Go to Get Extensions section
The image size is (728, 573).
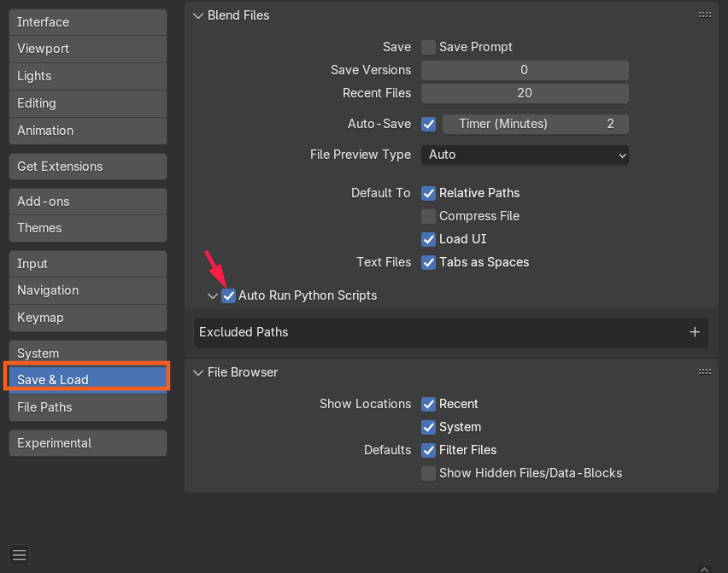coord(88,167)
